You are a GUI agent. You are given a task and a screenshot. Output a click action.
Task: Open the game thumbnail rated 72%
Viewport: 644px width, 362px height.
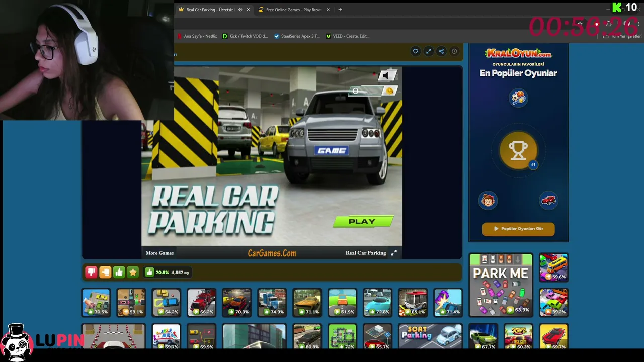[x=342, y=337]
